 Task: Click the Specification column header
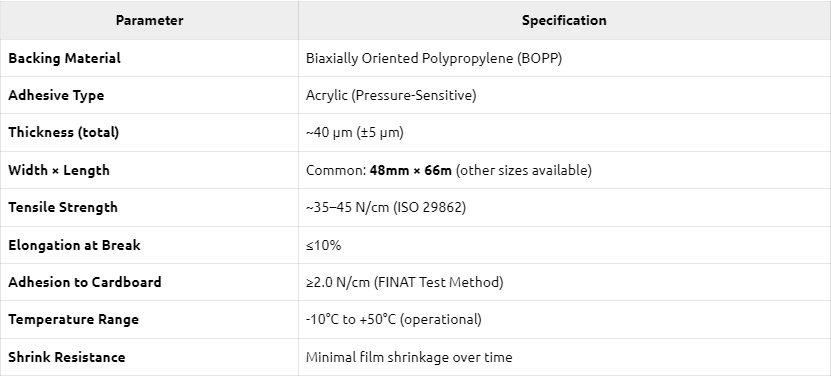pos(564,21)
